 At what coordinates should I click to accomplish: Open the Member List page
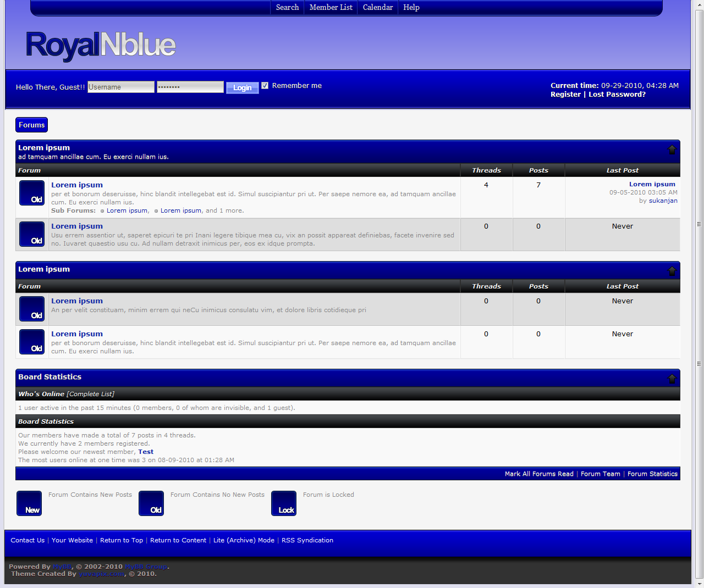pos(331,7)
